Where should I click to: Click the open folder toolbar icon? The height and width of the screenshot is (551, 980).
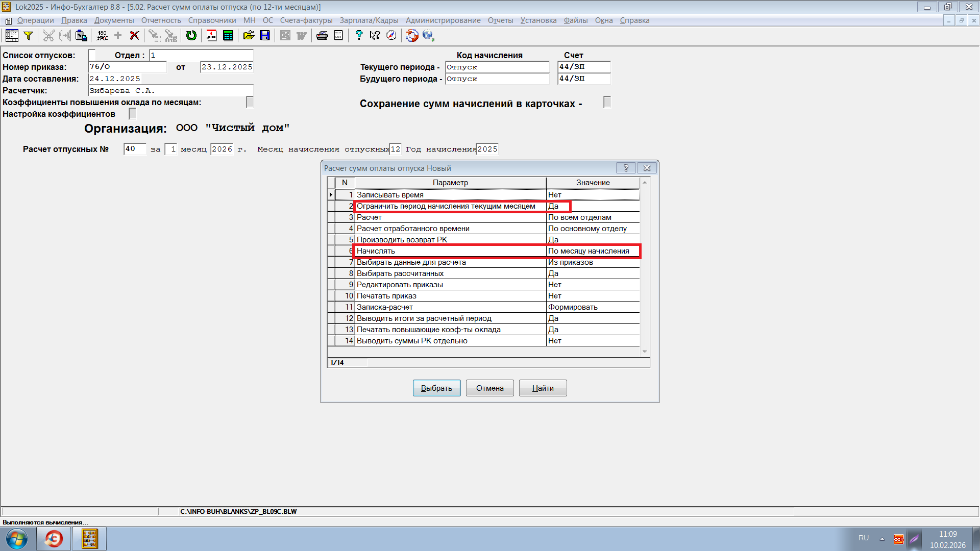[249, 35]
